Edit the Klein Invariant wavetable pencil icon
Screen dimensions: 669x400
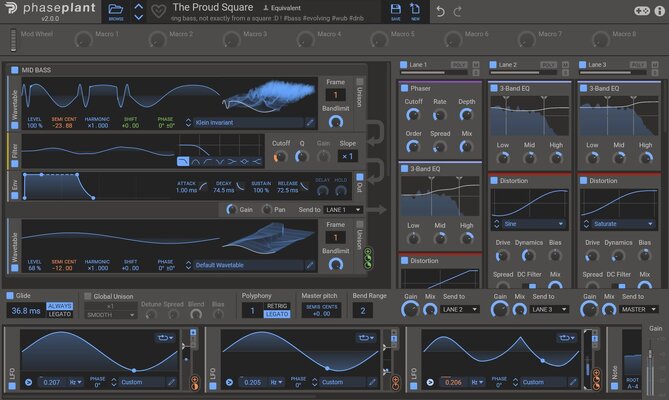310,123
